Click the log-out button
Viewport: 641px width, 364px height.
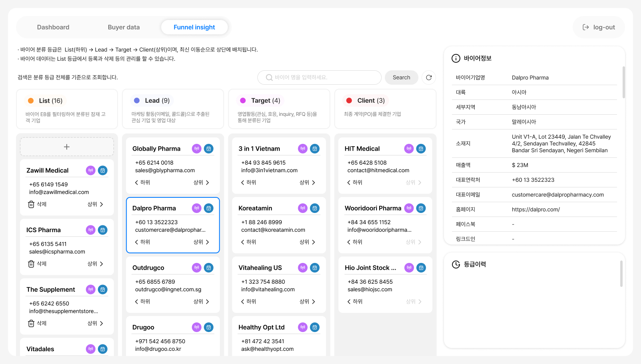point(599,27)
